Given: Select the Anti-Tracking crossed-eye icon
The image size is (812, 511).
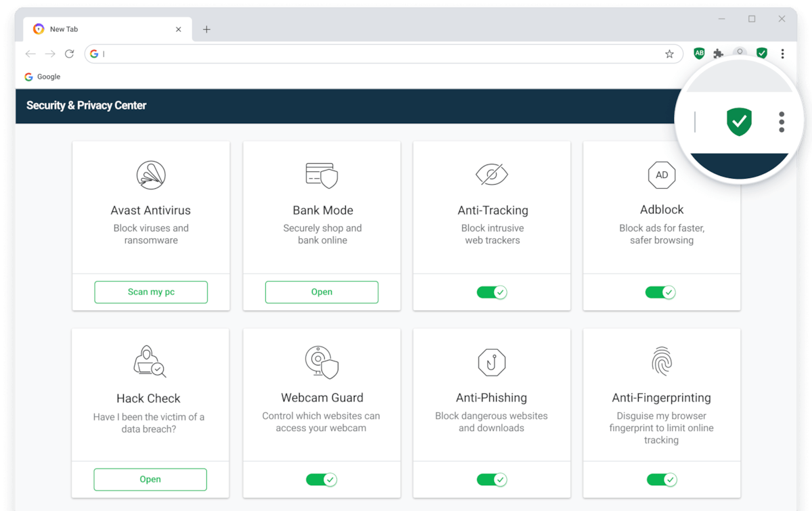Looking at the screenshot, I should [492, 175].
